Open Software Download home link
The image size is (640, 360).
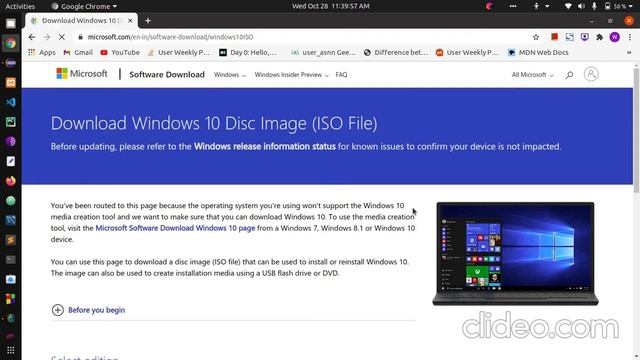tap(167, 75)
